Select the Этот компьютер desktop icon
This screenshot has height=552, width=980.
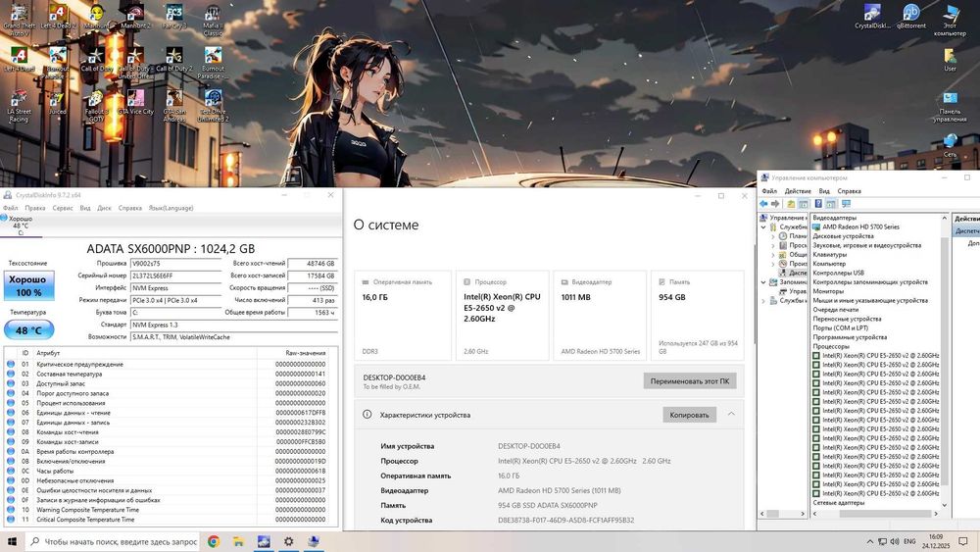(950, 20)
